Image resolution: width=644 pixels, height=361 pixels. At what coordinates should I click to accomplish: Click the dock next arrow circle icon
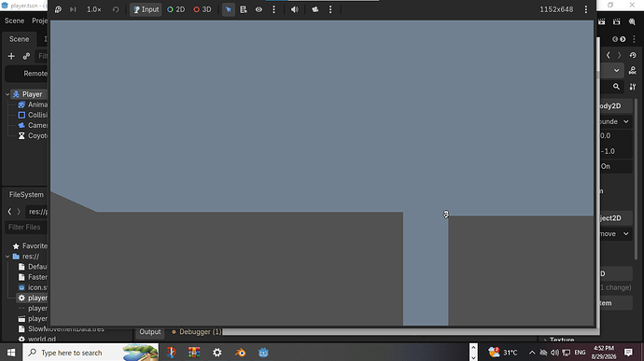click(x=623, y=39)
